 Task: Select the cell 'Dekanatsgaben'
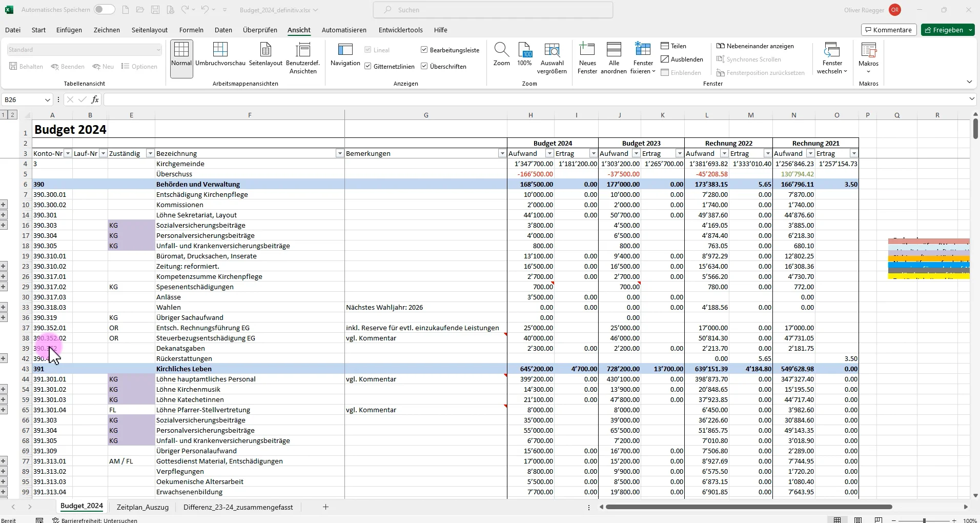point(250,348)
